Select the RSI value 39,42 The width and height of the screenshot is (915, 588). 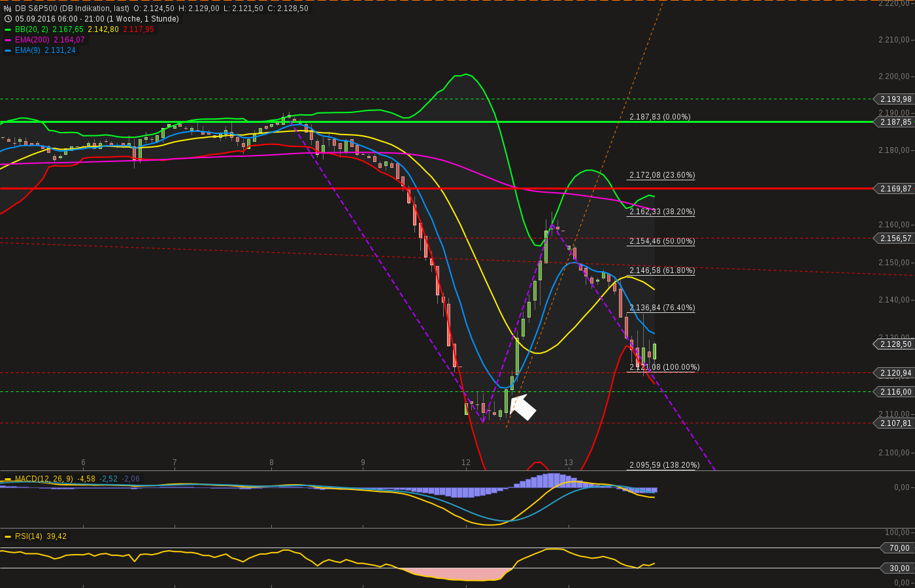[x=57, y=536]
